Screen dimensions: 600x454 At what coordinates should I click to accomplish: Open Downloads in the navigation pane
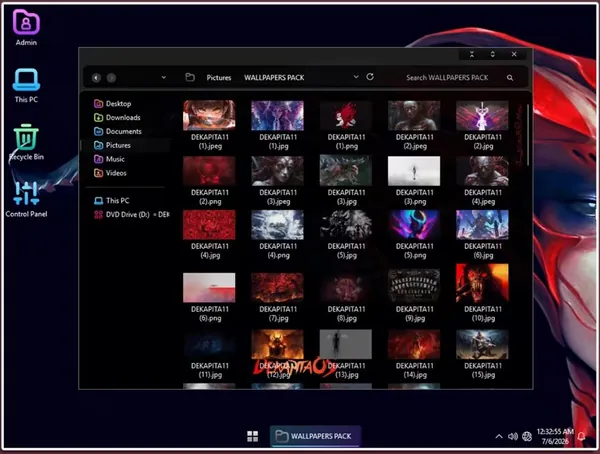pos(117,117)
